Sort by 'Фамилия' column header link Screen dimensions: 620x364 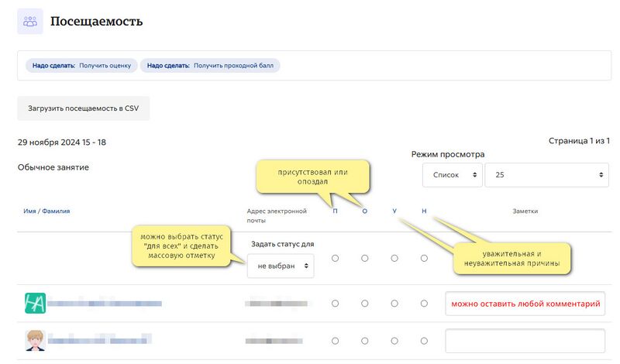(x=56, y=211)
